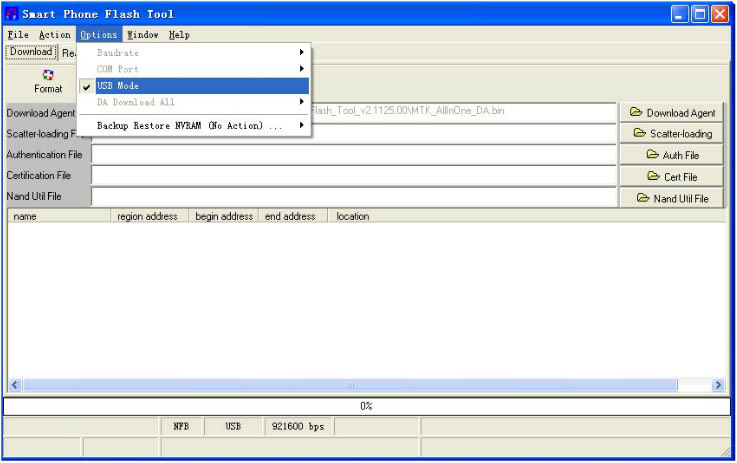This screenshot has height=463, width=737.
Task: Click the Auth File folder button
Action: [673, 155]
